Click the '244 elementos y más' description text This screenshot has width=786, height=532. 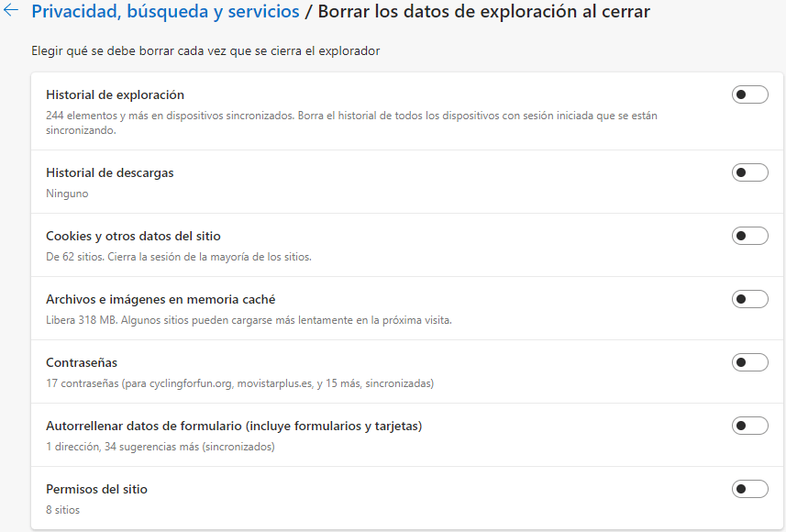click(x=351, y=122)
